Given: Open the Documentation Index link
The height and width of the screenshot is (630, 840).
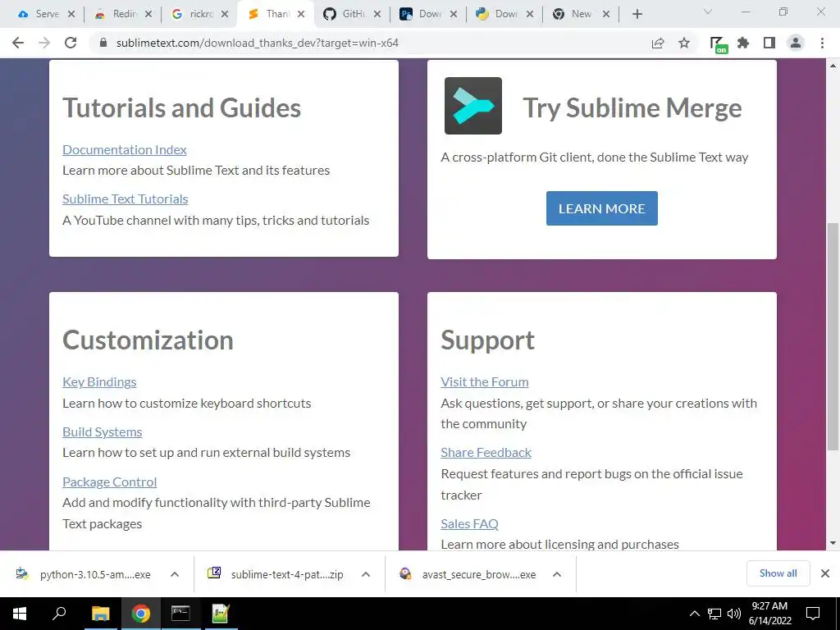Looking at the screenshot, I should 125,149.
